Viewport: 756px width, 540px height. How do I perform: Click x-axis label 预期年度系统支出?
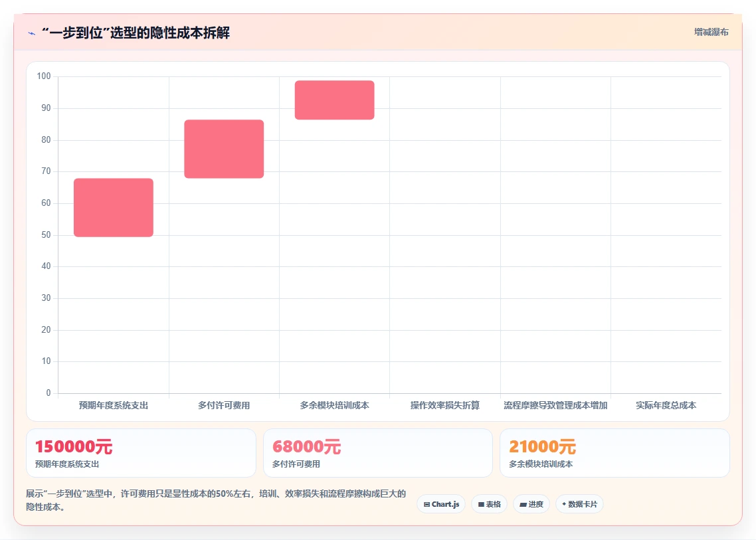[114, 405]
